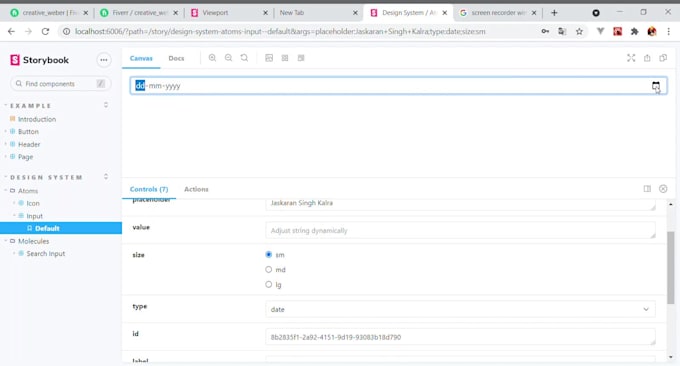Open the type dropdown showing date
Viewport: 680px width, 366px height.
(x=460, y=309)
